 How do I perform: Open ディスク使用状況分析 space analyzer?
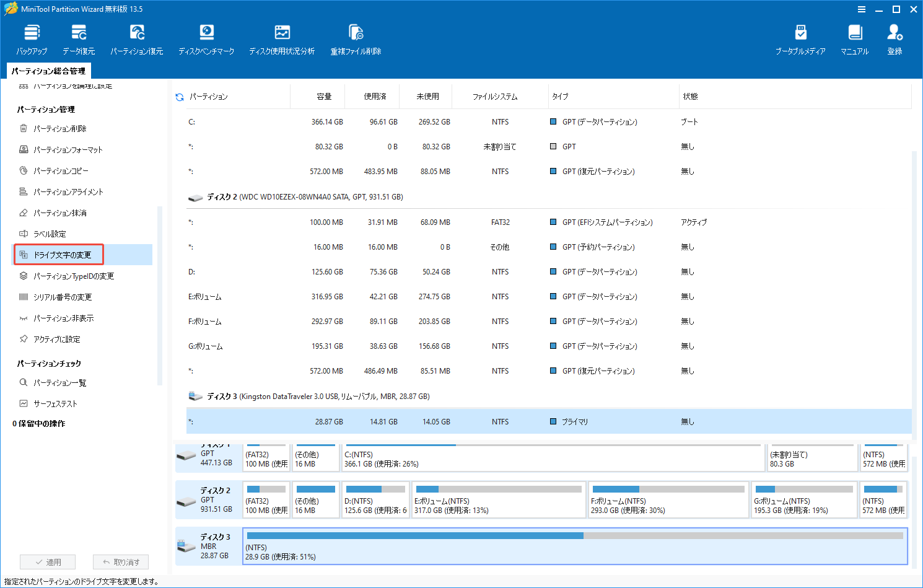[282, 38]
